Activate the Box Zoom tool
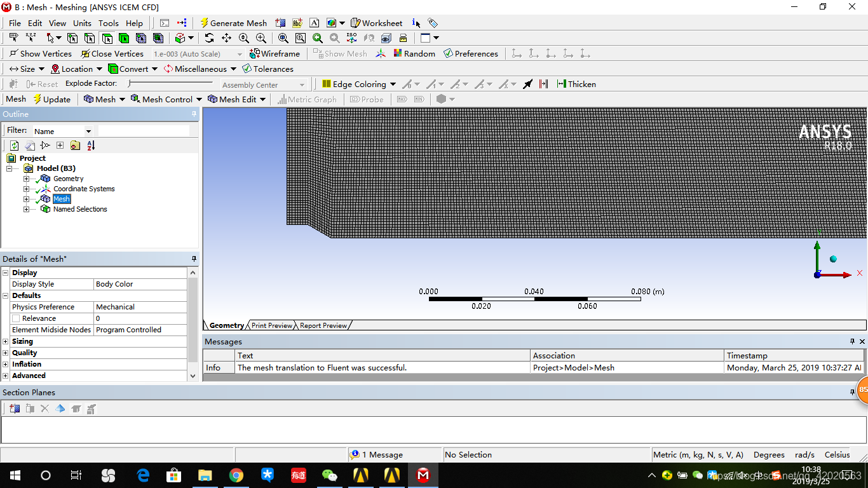Screen dimensions: 868x488 click(x=261, y=38)
